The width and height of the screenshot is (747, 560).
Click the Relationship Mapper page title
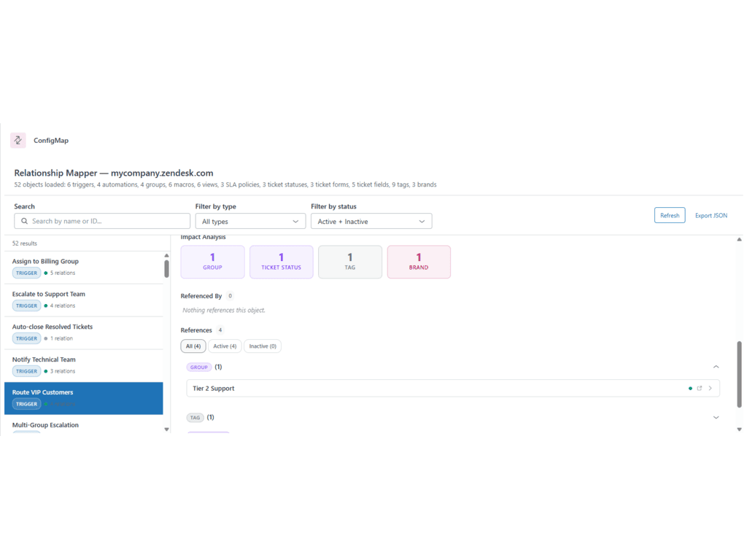[x=113, y=173]
